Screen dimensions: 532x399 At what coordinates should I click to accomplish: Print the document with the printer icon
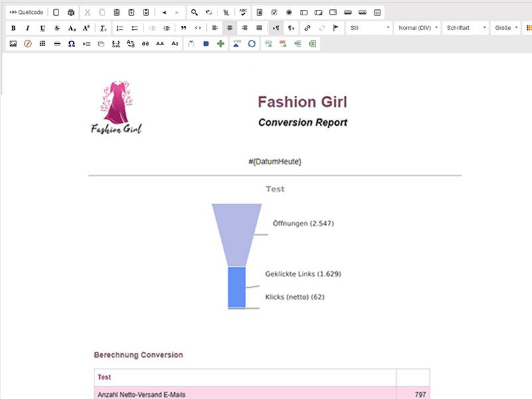pyautogui.click(x=71, y=13)
